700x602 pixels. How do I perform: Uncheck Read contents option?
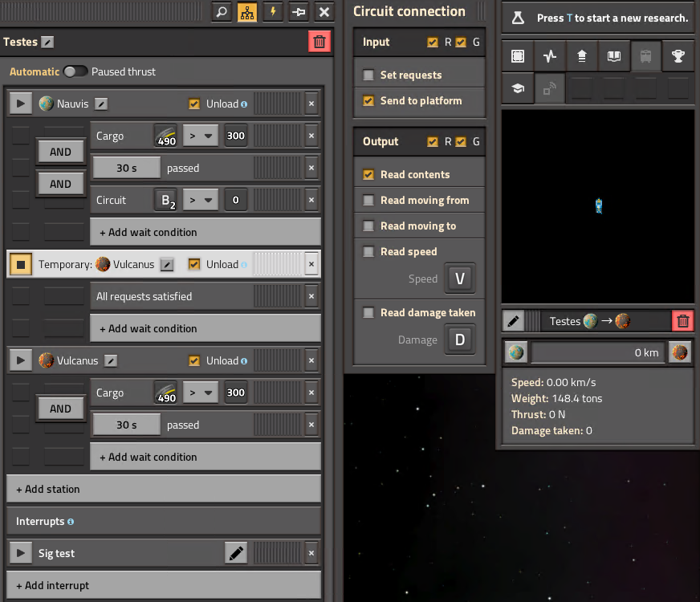click(x=368, y=174)
